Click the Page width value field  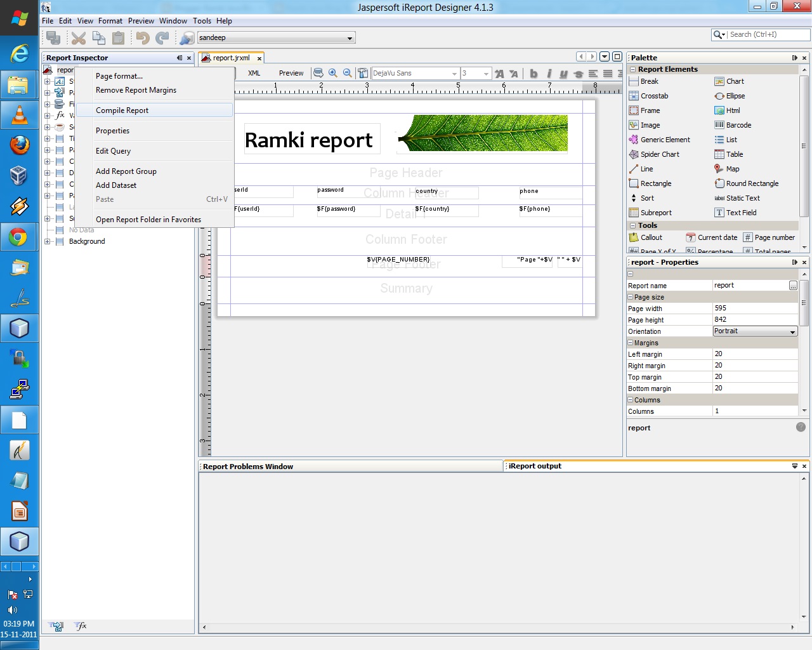click(x=755, y=308)
